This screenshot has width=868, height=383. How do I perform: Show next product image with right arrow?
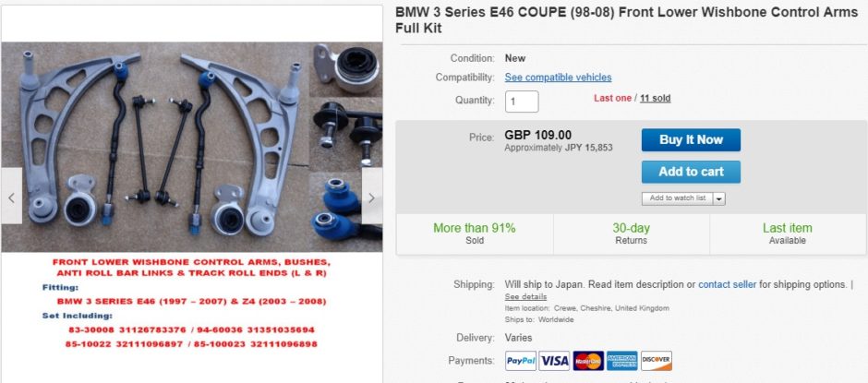tap(371, 196)
